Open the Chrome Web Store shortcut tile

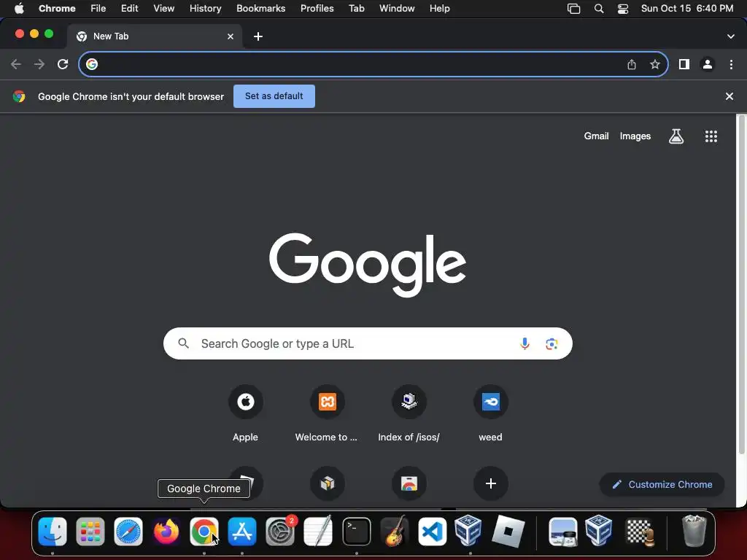pos(409,484)
